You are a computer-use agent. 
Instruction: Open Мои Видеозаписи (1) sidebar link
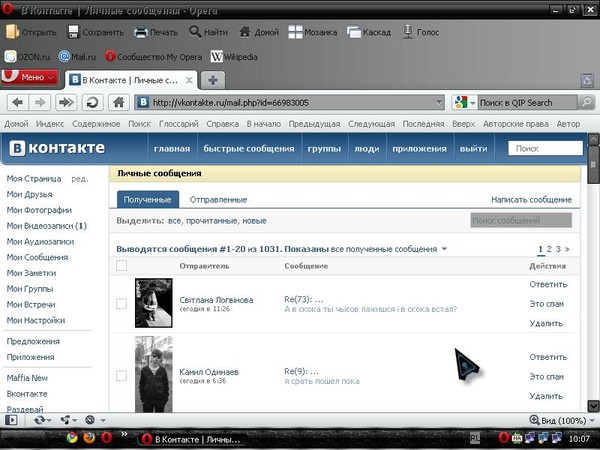click(47, 226)
